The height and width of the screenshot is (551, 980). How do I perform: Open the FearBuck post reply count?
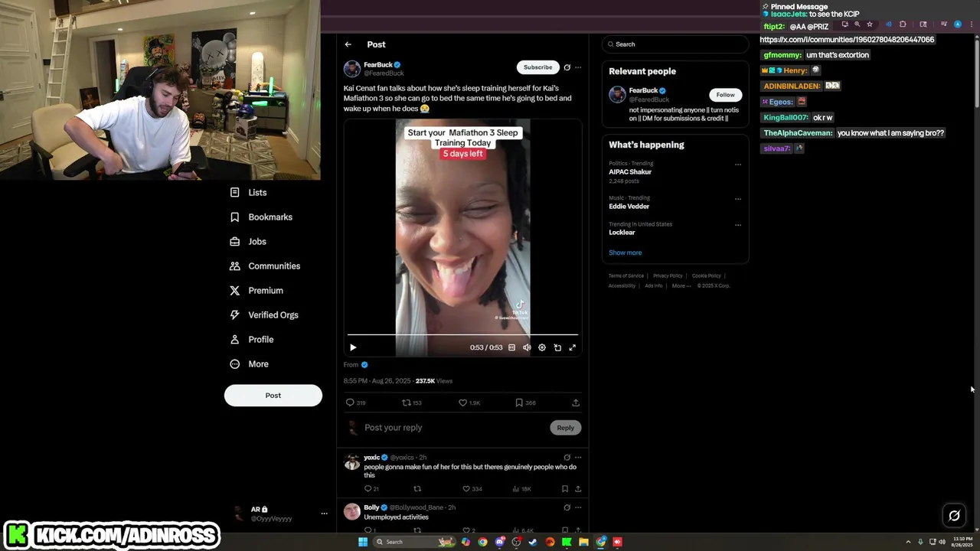355,403
